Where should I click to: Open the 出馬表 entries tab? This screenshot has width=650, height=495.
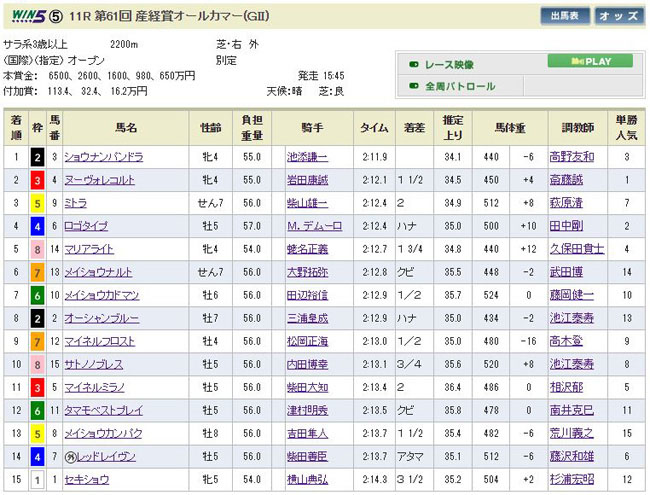coord(564,16)
